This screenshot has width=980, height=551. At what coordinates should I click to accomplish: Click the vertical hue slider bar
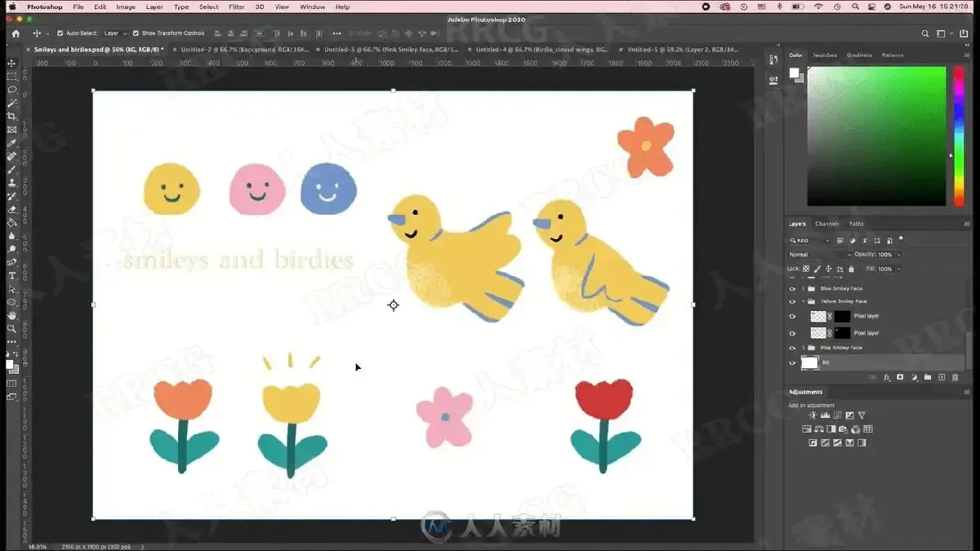click(959, 136)
